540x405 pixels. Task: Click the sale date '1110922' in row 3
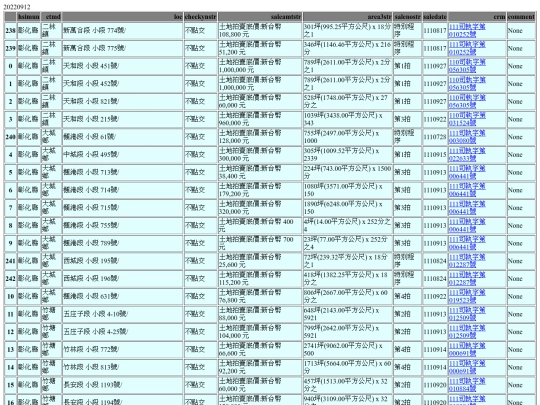(435, 119)
